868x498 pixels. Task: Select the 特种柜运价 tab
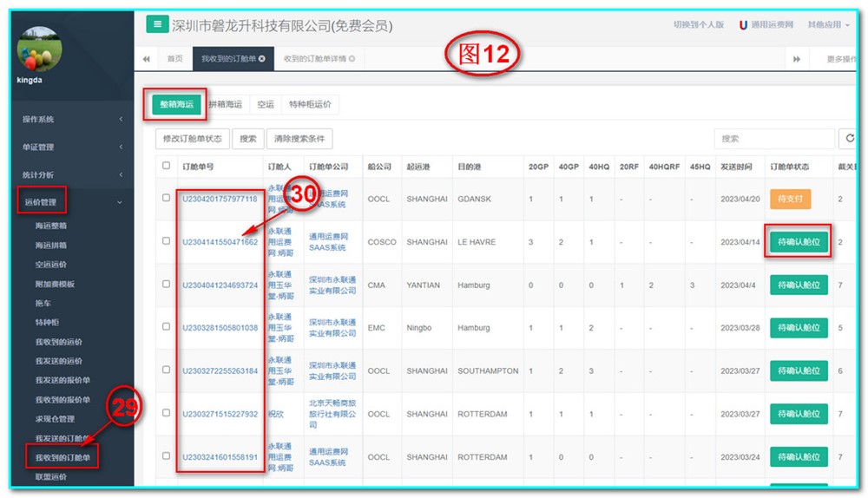click(310, 104)
